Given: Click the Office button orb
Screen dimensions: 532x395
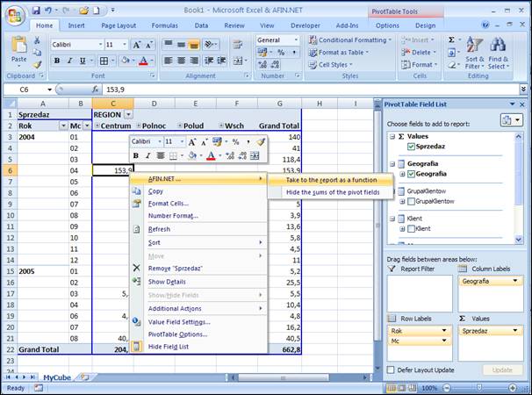Looking at the screenshot, I should coord(15,15).
